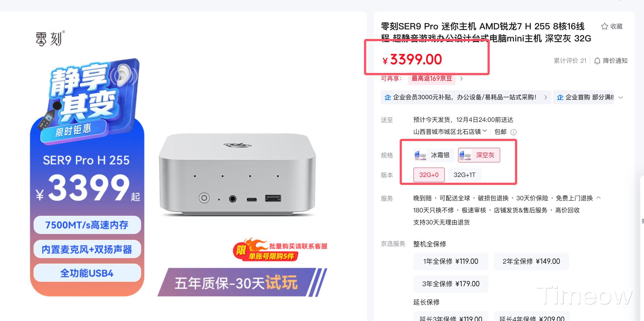
Task: Click the star 收藏 favorite icon
Action: tap(604, 26)
